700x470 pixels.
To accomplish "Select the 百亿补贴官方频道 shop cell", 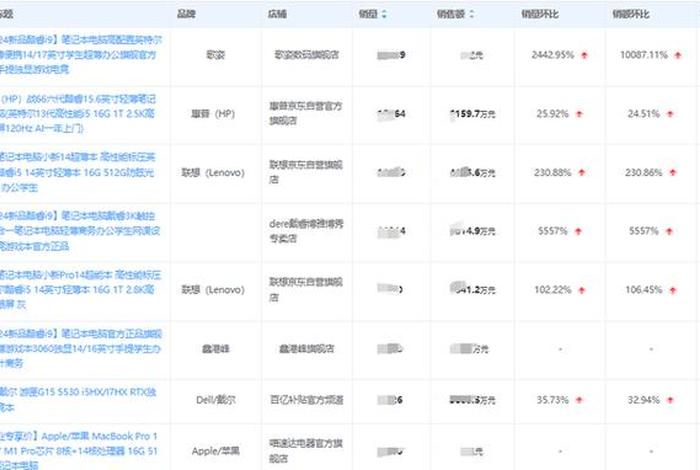I will click(x=307, y=399).
